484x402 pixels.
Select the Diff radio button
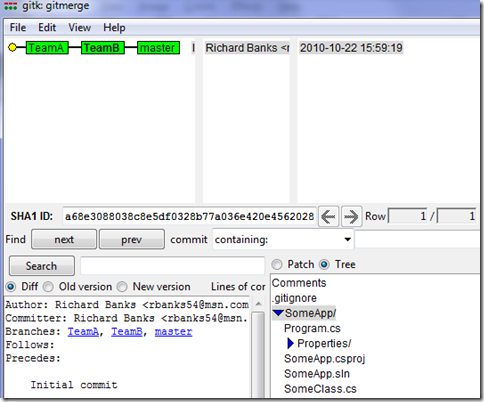pos(11,287)
